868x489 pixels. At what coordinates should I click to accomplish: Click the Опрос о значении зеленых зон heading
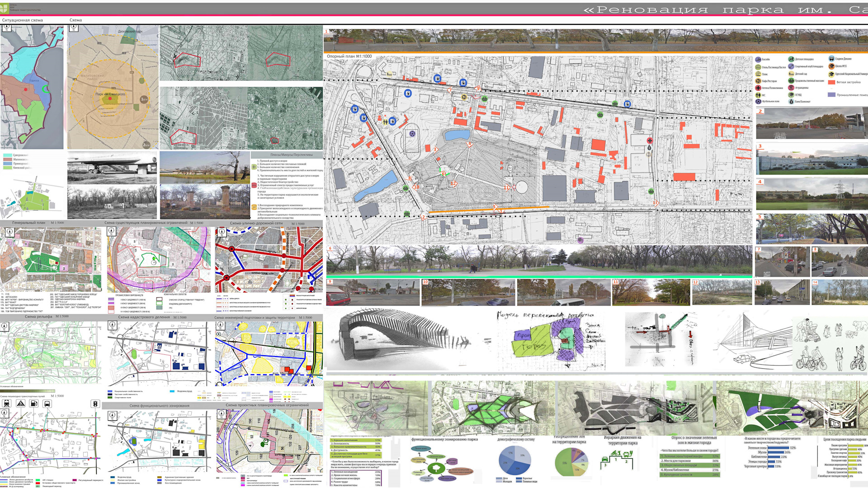(694, 440)
